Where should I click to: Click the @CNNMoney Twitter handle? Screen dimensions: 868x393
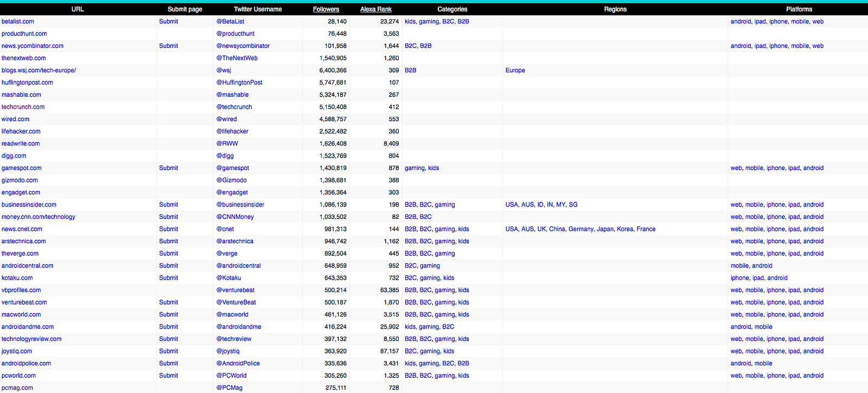(235, 217)
